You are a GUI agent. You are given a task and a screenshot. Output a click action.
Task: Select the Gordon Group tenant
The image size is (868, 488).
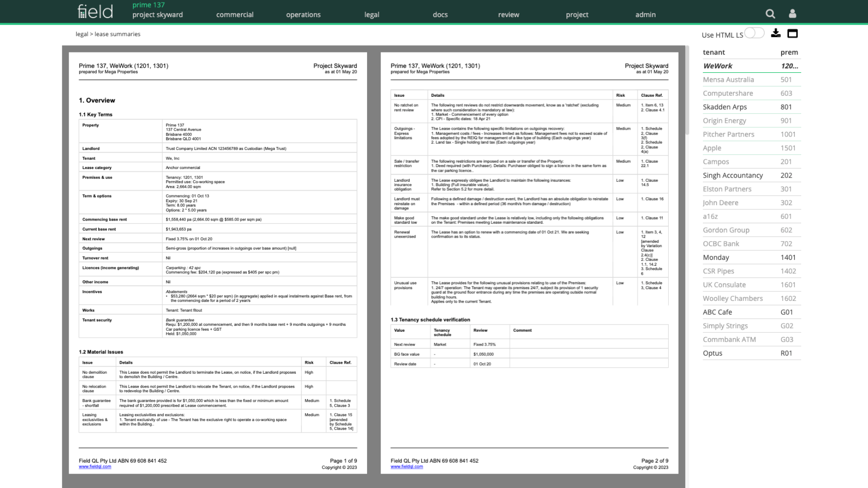(751, 230)
